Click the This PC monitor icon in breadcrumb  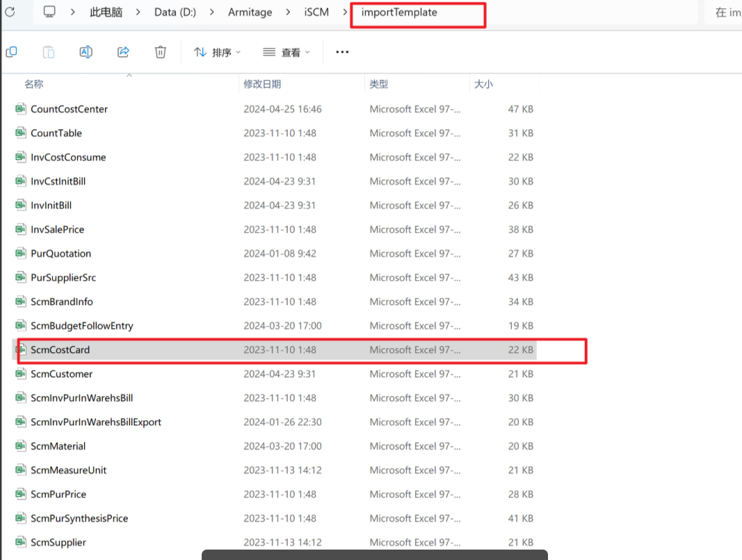49,12
